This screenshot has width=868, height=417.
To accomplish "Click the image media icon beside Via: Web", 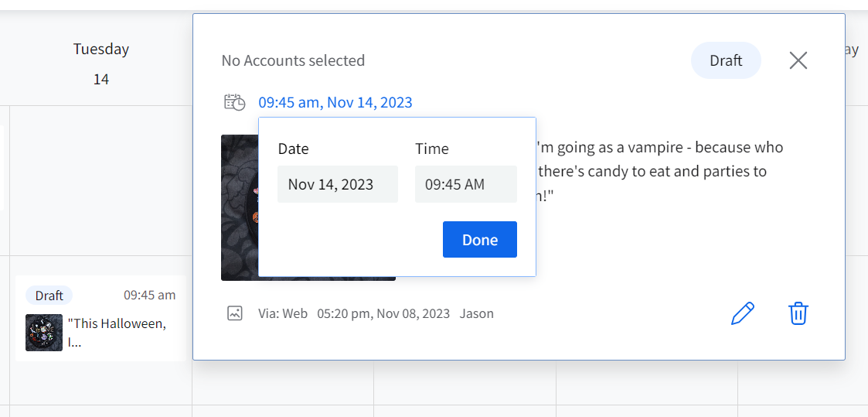I will 235,313.
